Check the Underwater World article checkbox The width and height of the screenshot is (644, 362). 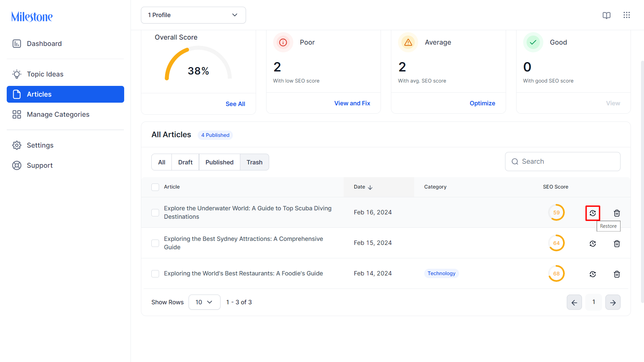coord(155,213)
